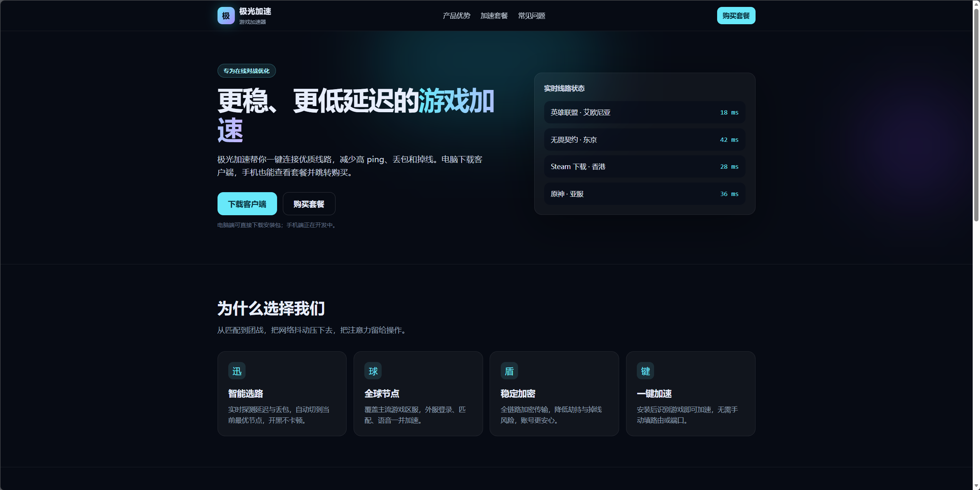The image size is (980, 490).
Task: Click the hero 购买套餐 outline button
Action: coord(309,204)
